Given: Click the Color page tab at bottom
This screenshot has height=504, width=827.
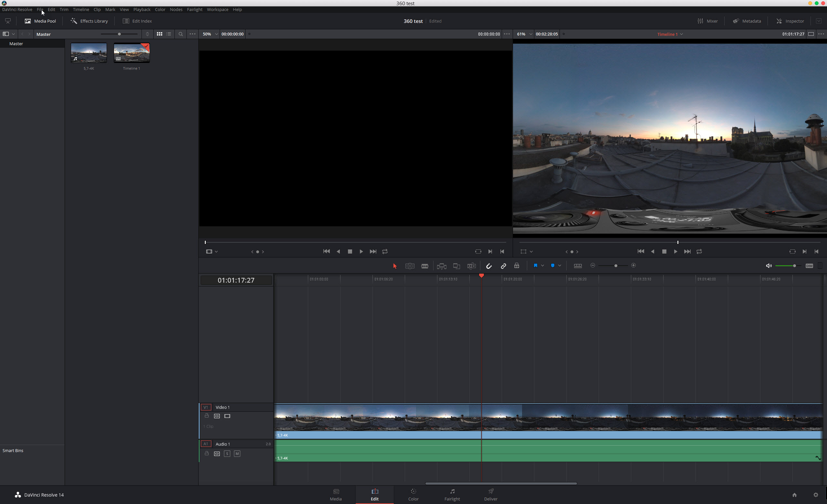Looking at the screenshot, I should click(413, 495).
